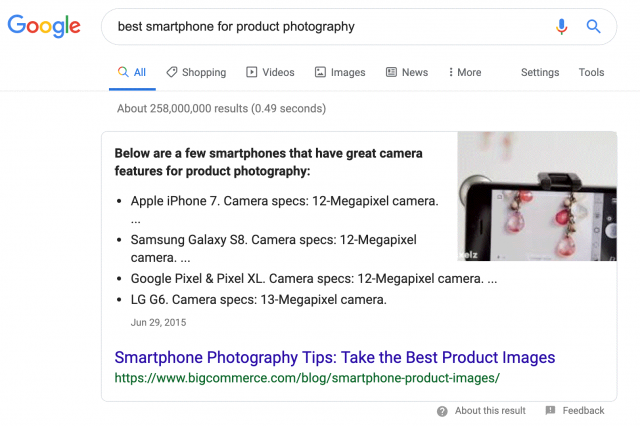Click the 'Below are a few smartphones' heading

(269, 162)
